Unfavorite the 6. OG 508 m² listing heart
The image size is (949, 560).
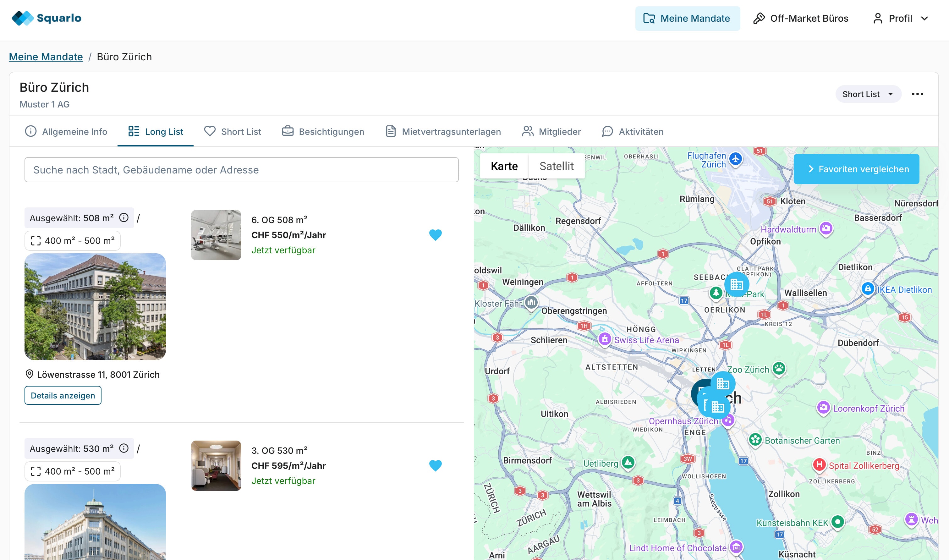pyautogui.click(x=435, y=235)
